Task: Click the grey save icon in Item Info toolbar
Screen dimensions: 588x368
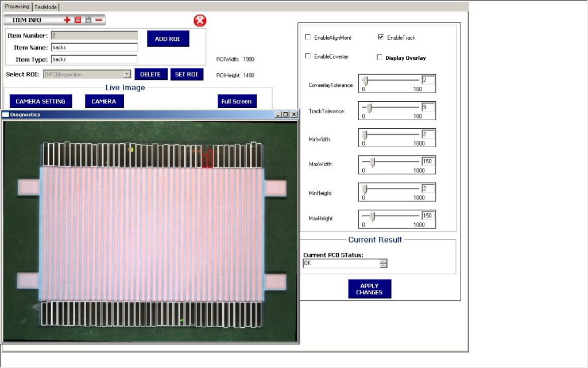Action: pyautogui.click(x=88, y=20)
